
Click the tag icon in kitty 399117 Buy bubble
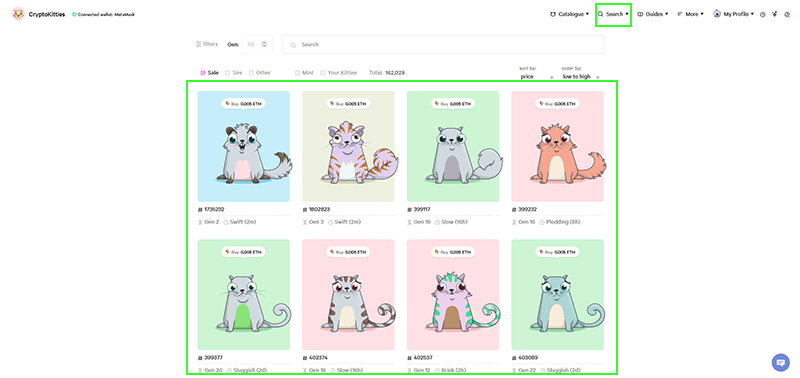click(437, 104)
